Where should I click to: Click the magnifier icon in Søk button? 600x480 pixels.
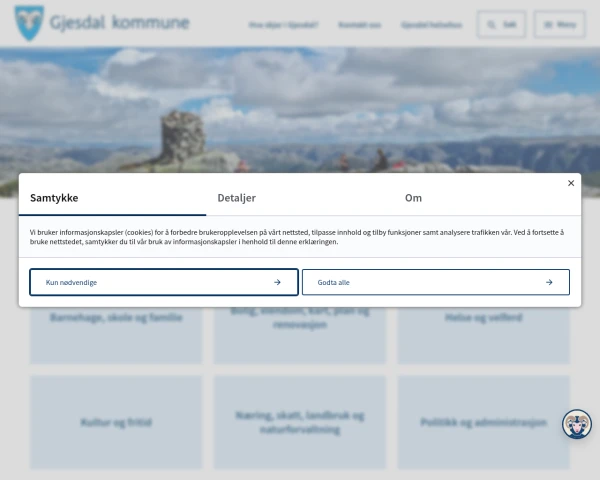point(491,25)
